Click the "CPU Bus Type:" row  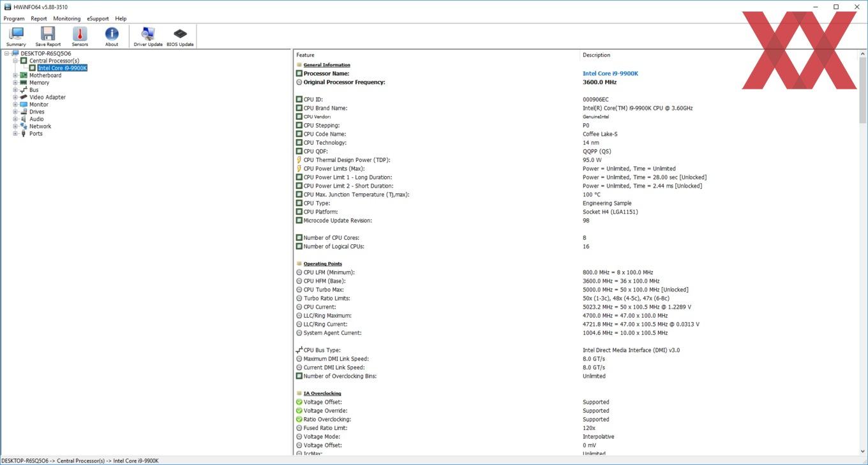pos(576,350)
